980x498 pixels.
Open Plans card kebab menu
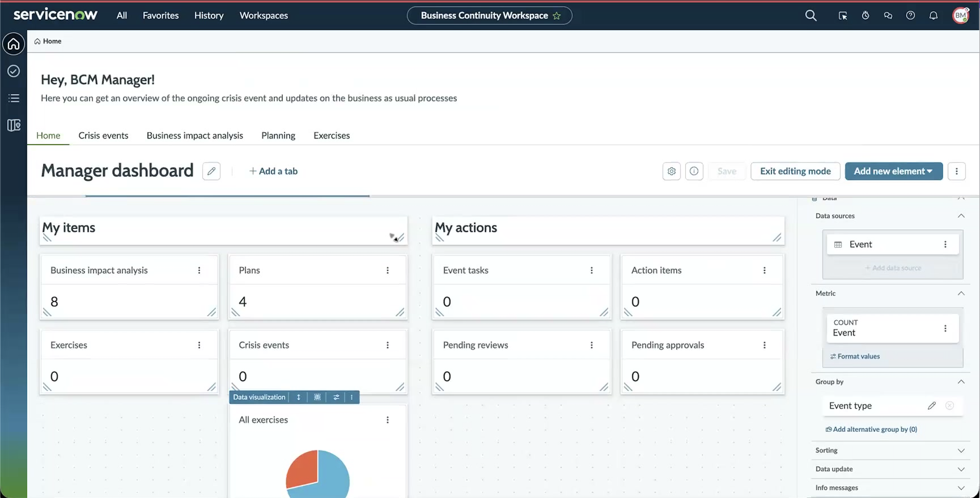point(387,270)
